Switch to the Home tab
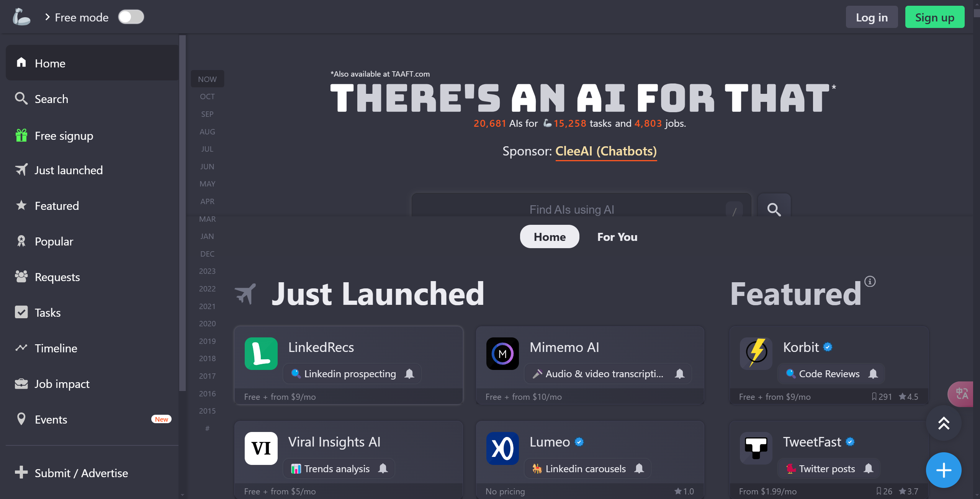 point(550,237)
